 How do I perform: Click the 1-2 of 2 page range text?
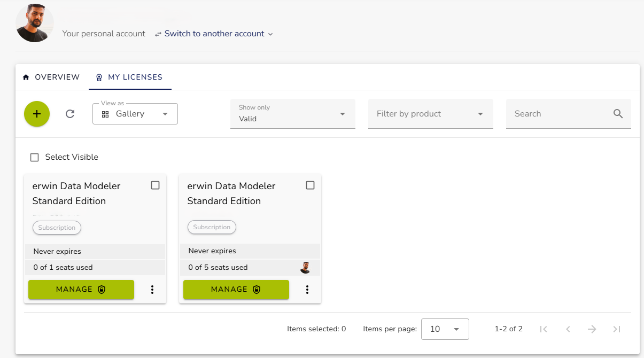(509, 329)
